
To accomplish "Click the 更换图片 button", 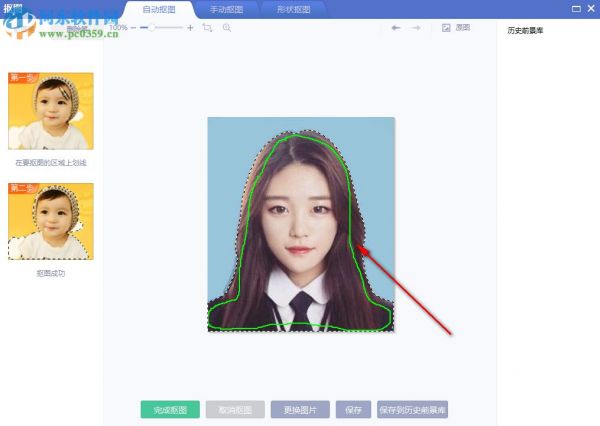I will (300, 410).
